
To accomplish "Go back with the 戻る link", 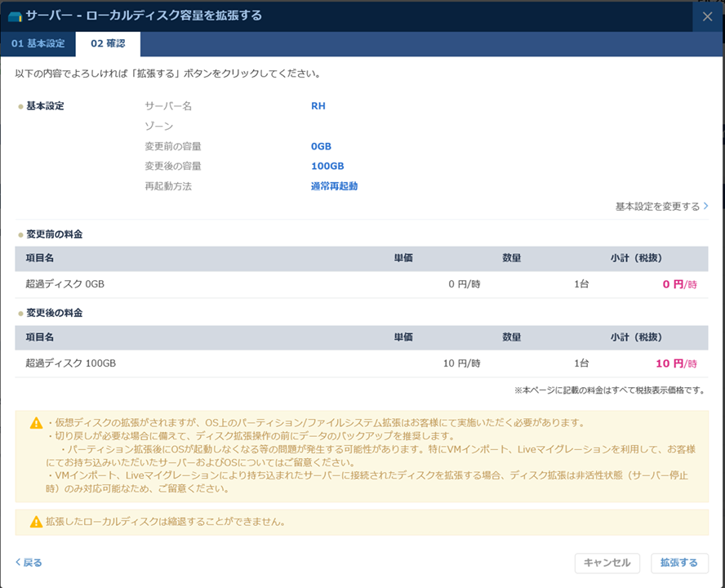I will [29, 563].
